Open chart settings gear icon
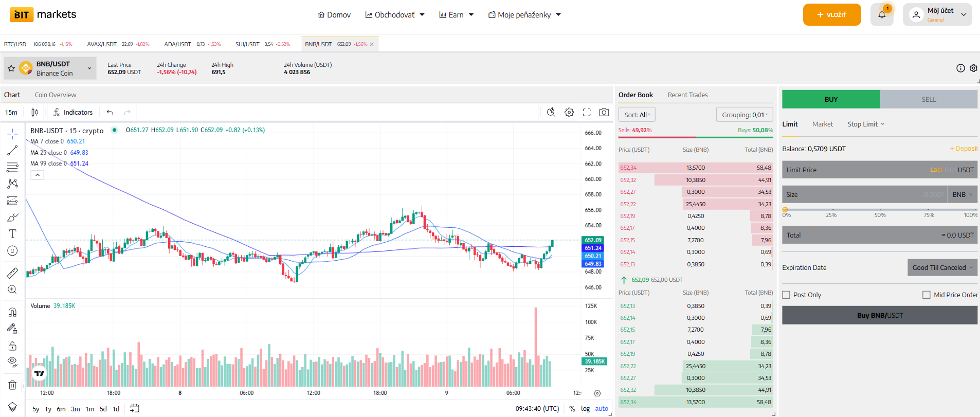Screen dimensions: 980x417 [569, 112]
